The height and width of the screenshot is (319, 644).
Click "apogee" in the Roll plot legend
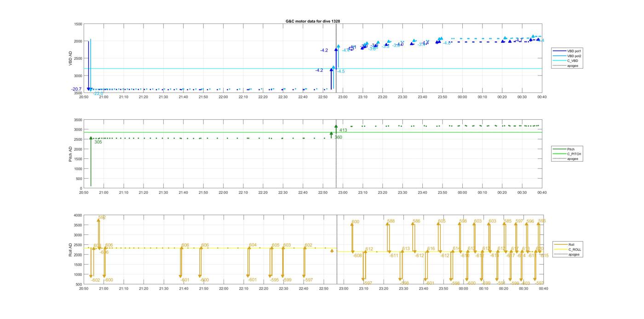click(574, 254)
